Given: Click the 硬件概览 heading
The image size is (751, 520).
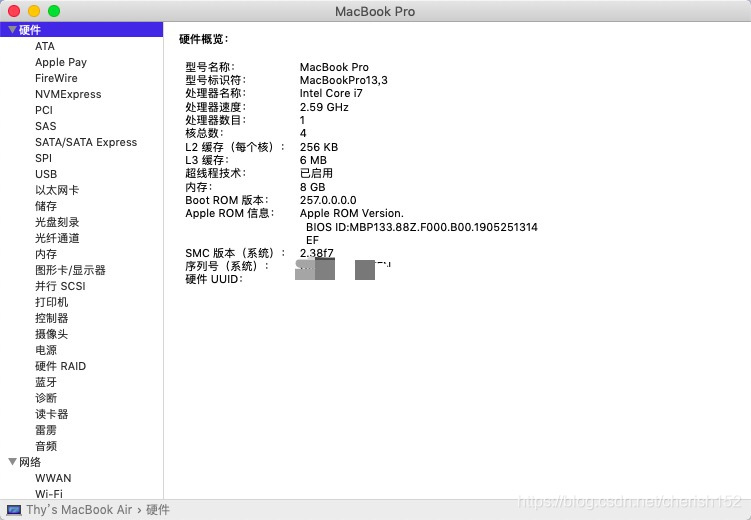Looking at the screenshot, I should [204, 39].
